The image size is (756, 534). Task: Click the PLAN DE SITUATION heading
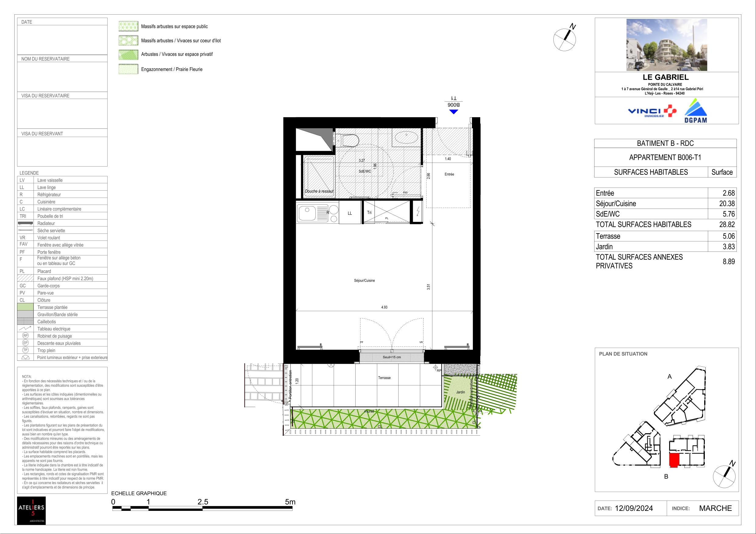[623, 354]
